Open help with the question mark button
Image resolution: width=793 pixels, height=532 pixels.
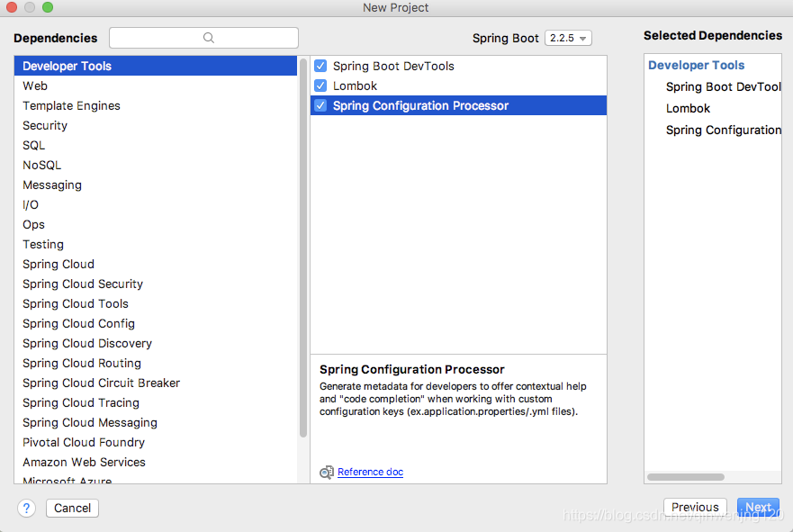pyautogui.click(x=26, y=508)
